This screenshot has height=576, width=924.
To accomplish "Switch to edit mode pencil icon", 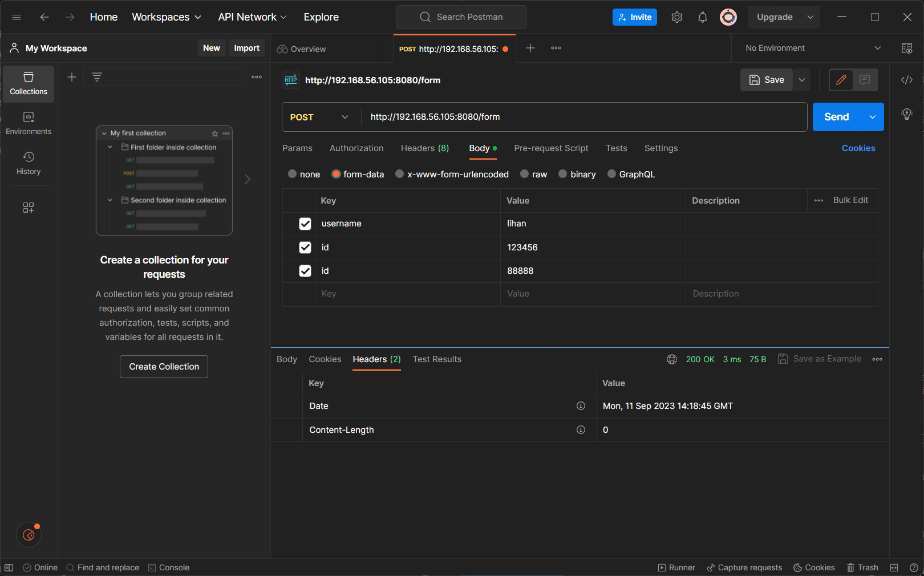I will 841,80.
